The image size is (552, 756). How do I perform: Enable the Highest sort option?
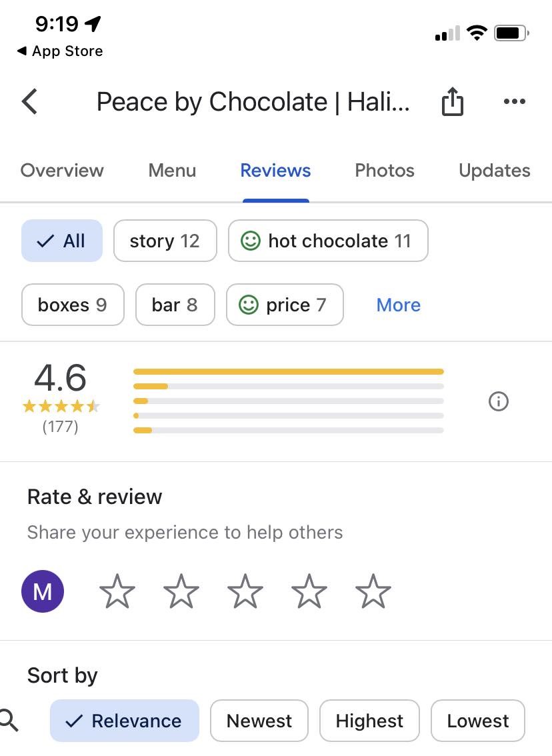click(369, 721)
